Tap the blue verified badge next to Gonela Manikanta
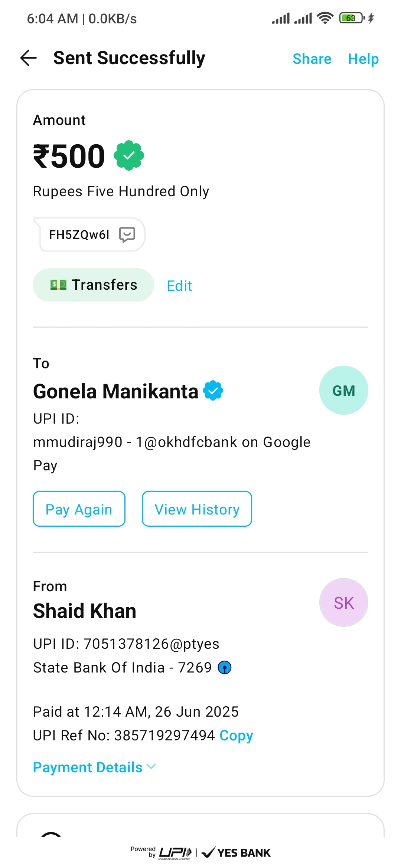401x868 pixels. point(213,391)
